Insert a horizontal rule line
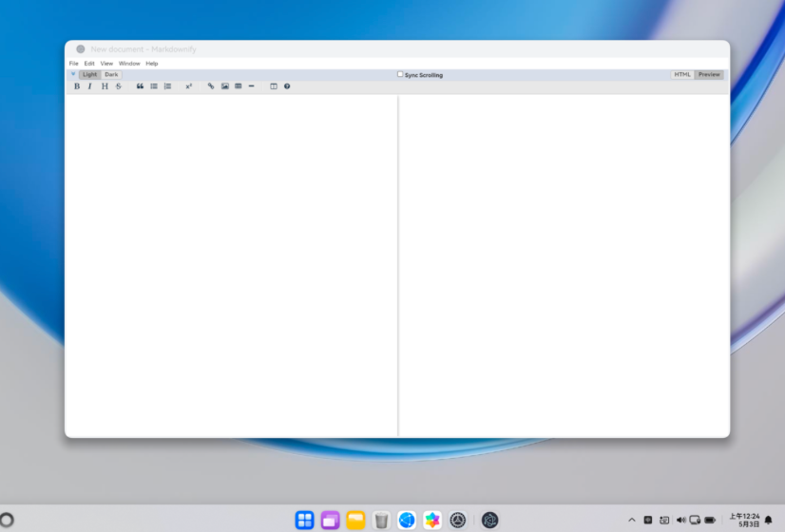The width and height of the screenshot is (785, 532). tap(251, 86)
